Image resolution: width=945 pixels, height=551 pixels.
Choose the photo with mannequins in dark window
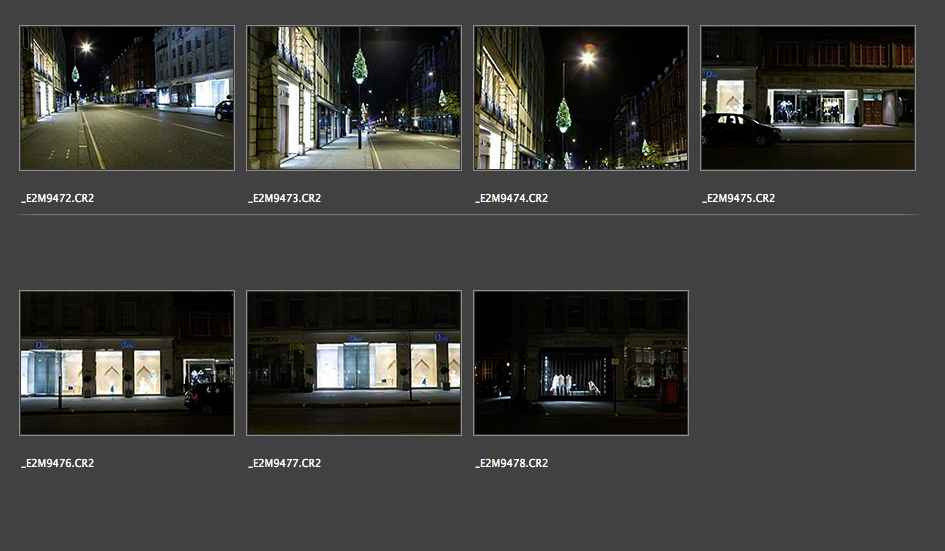tap(581, 363)
